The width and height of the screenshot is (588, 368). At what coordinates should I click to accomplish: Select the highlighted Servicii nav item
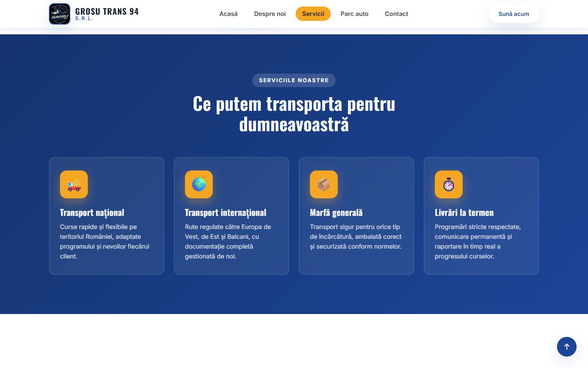[x=313, y=14]
